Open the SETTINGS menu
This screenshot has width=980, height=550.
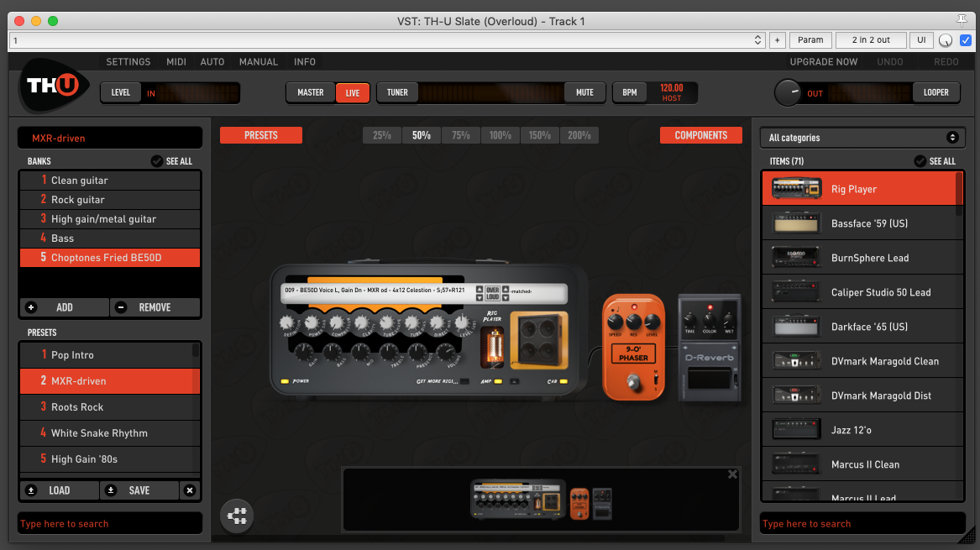point(128,62)
